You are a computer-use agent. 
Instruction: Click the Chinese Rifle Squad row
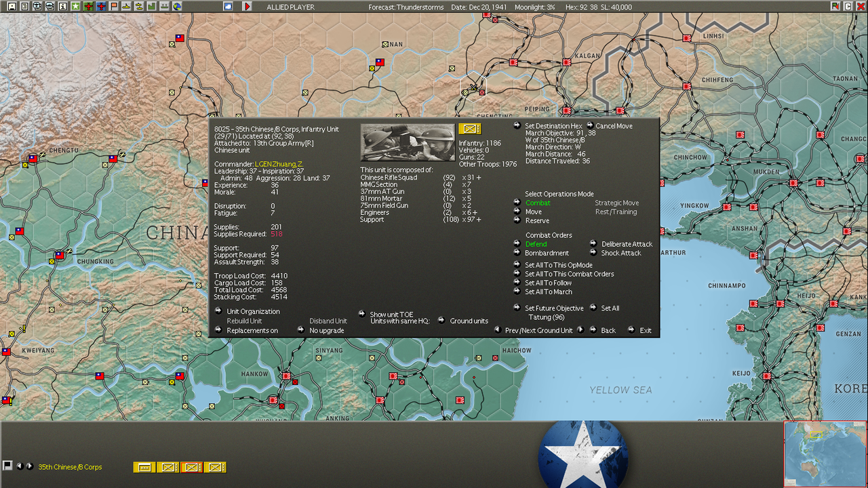click(420, 178)
